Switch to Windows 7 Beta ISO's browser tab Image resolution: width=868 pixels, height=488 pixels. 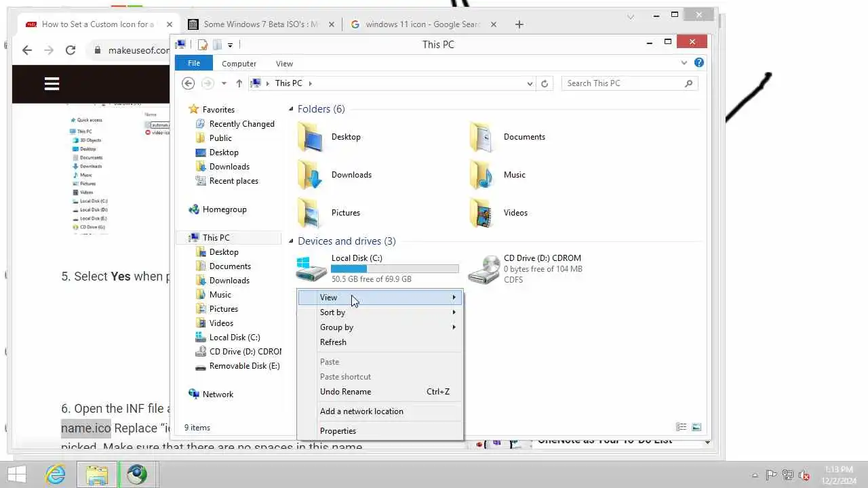tap(261, 24)
